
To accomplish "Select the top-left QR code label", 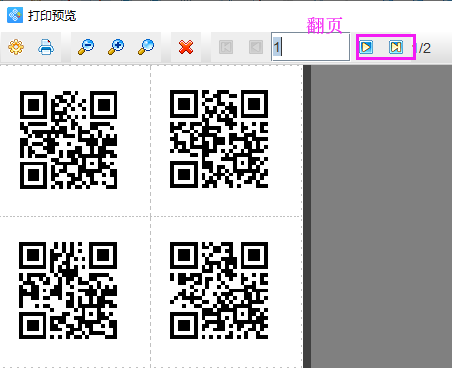I will (x=68, y=140).
